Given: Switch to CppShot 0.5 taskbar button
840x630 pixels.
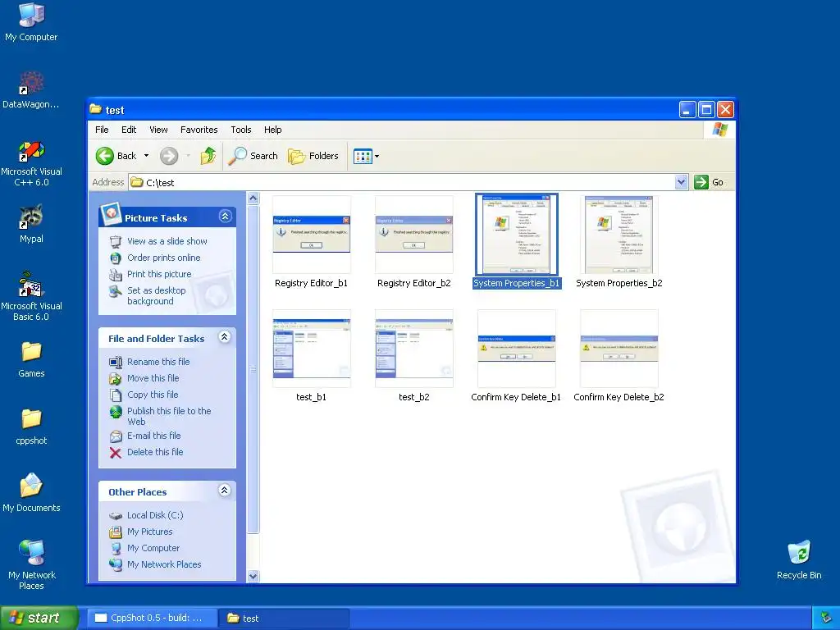Looking at the screenshot, I should [x=152, y=618].
